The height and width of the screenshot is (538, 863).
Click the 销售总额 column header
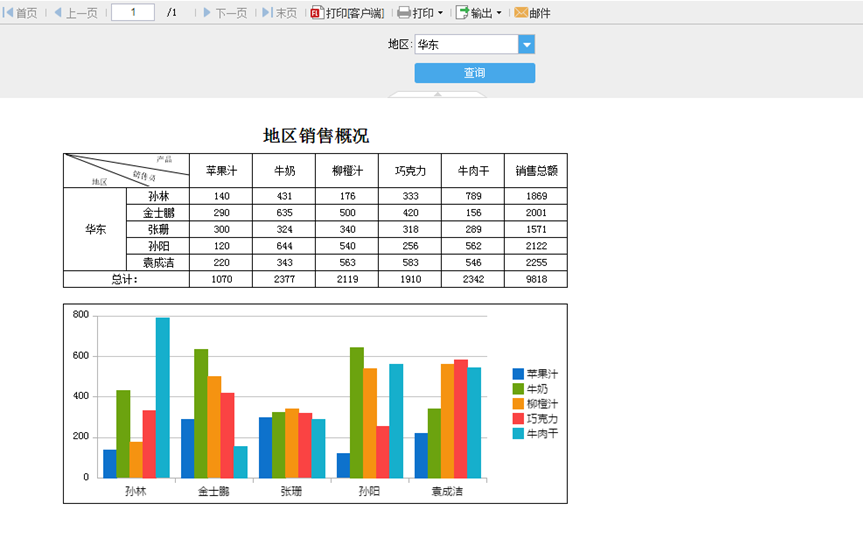coord(536,171)
